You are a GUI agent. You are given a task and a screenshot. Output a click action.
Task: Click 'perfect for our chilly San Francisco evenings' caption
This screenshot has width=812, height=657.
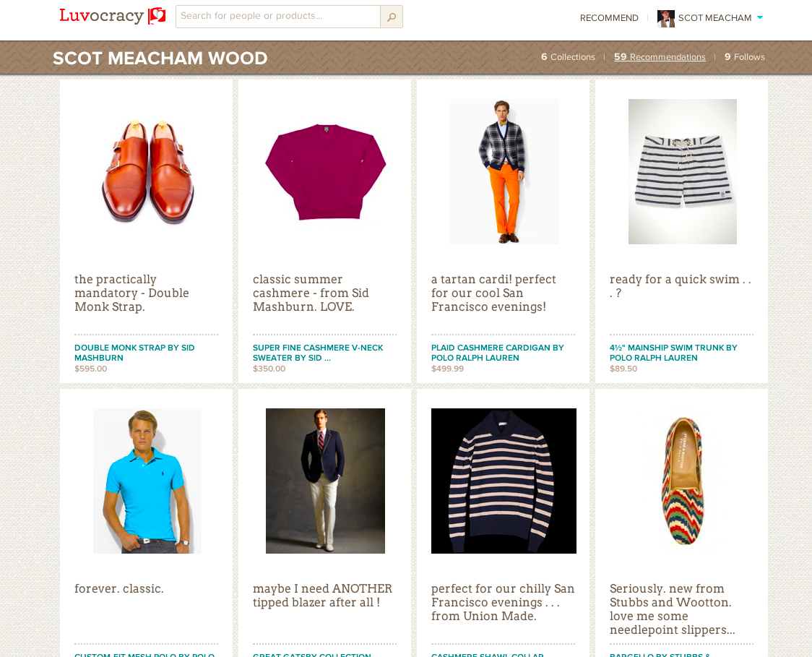503,603
